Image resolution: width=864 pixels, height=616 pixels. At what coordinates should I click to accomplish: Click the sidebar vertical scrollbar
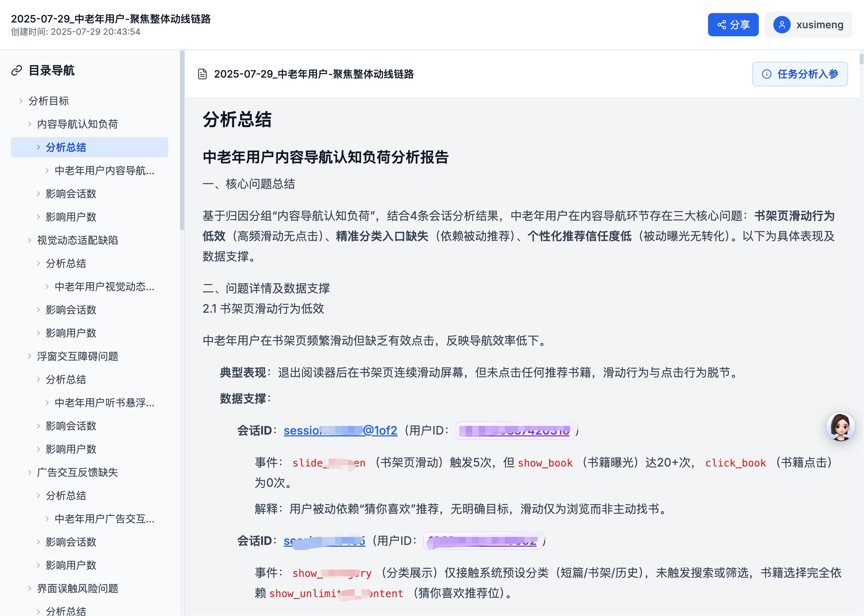182,140
